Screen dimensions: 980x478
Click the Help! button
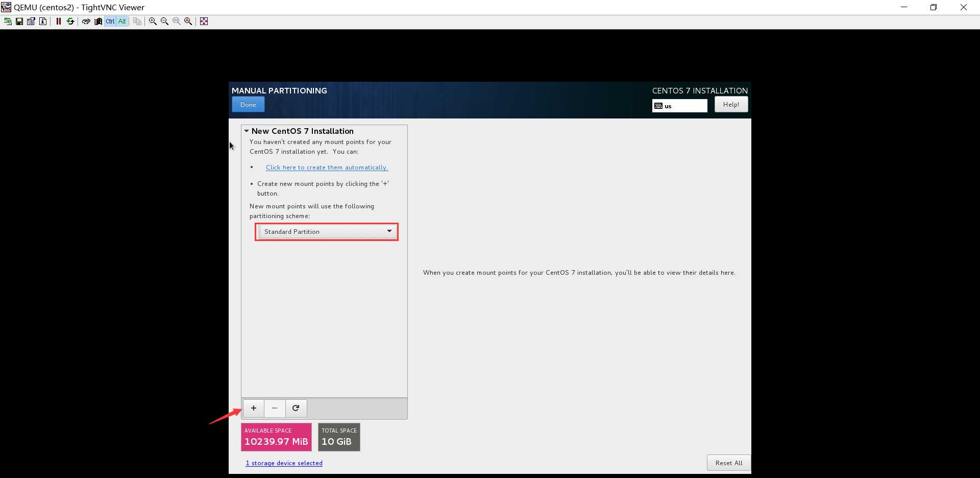(x=731, y=105)
